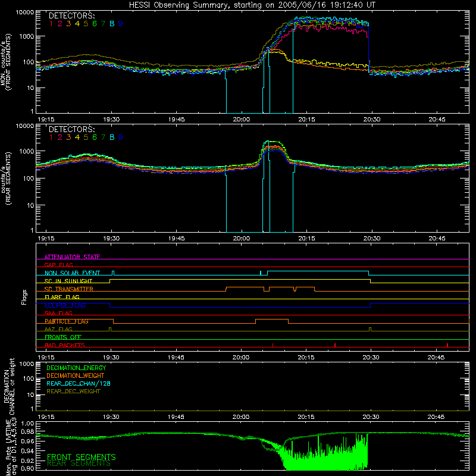Image resolution: width=476 pixels, height=476 pixels.
Task: Click the ECLIPSE_FLAG label
Action: pyautogui.click(x=65, y=305)
